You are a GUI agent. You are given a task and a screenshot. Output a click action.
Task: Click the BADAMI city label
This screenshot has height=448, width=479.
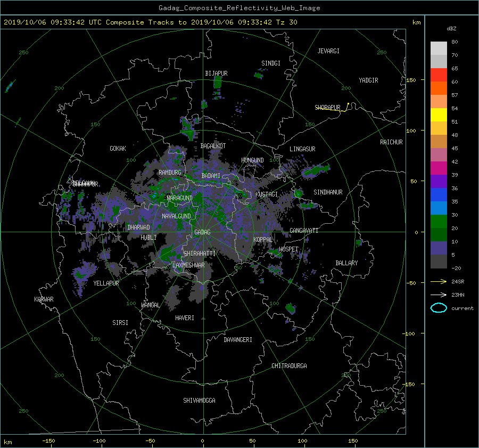211,176
